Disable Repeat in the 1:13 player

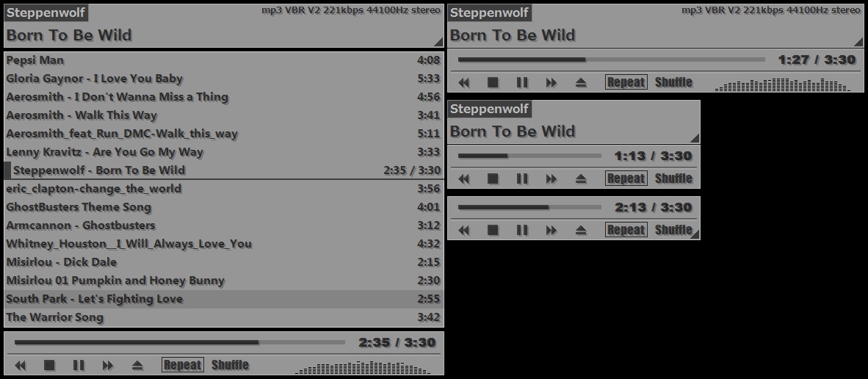pos(626,178)
